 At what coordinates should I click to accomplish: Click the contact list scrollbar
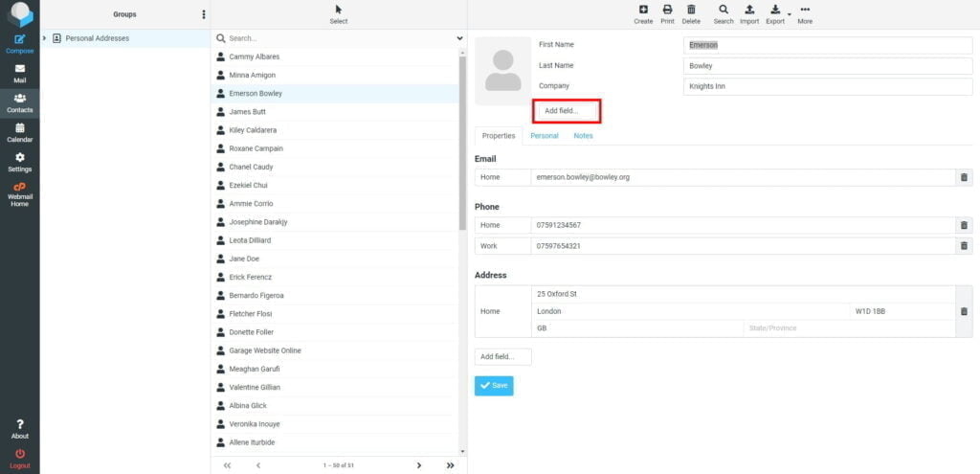point(462,144)
